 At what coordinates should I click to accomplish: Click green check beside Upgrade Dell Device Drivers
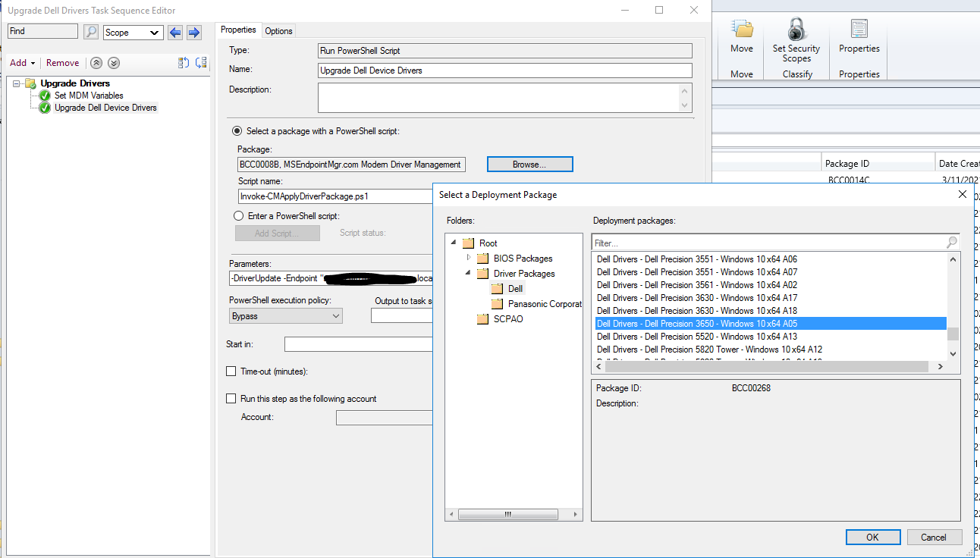coord(45,108)
